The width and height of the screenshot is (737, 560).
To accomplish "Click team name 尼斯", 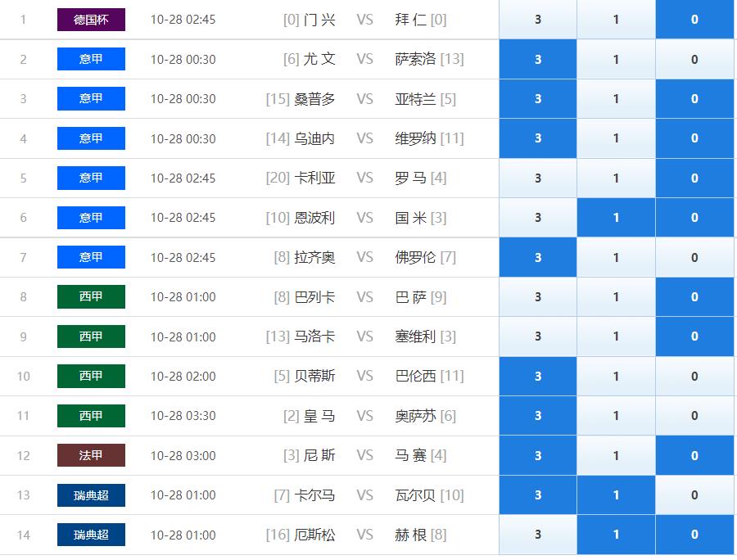I will click(319, 455).
